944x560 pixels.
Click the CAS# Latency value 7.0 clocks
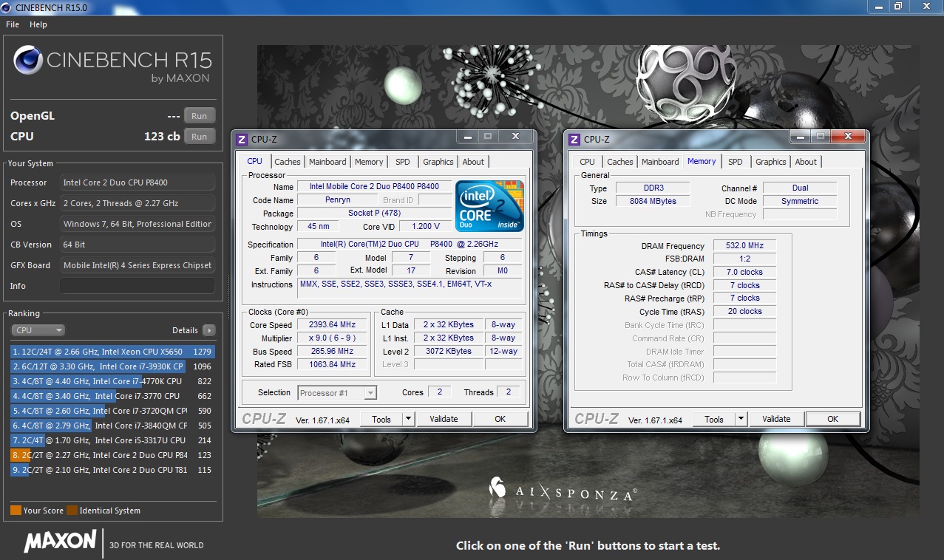coord(744,272)
